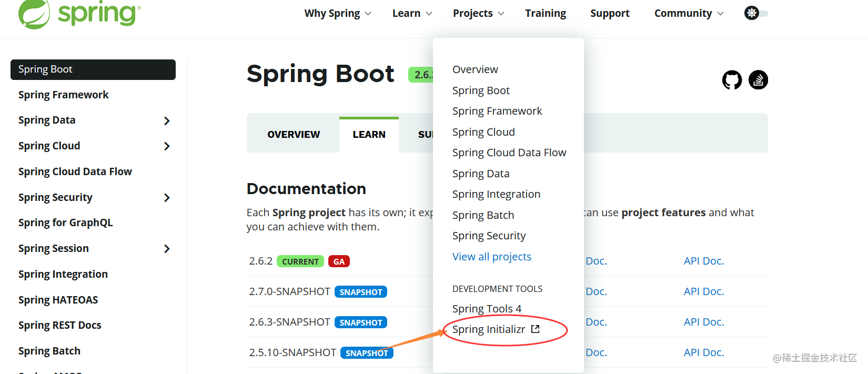
Task: Click the Spring Boot page title
Action: pos(320,74)
